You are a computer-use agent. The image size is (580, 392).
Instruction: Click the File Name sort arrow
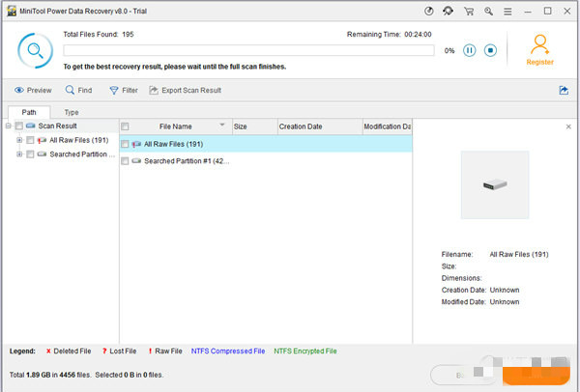click(222, 125)
